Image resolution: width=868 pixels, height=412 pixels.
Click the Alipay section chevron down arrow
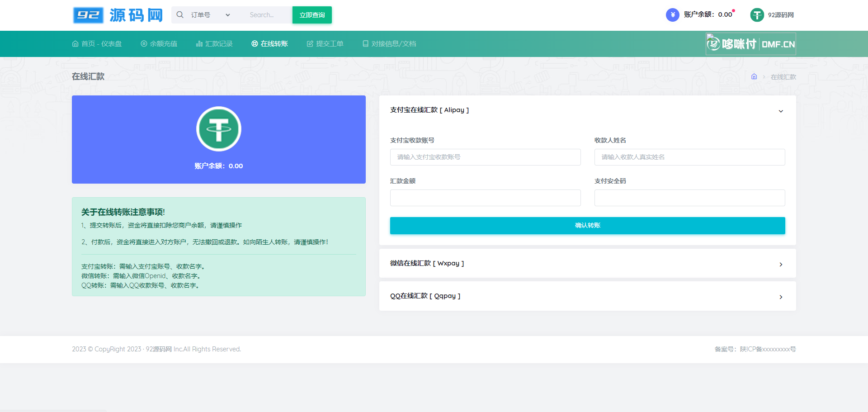[781, 111]
